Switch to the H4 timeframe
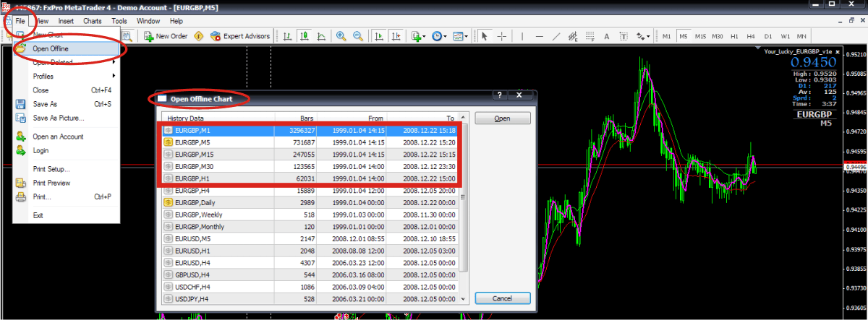Image resolution: width=868 pixels, height=320 pixels. (x=752, y=35)
